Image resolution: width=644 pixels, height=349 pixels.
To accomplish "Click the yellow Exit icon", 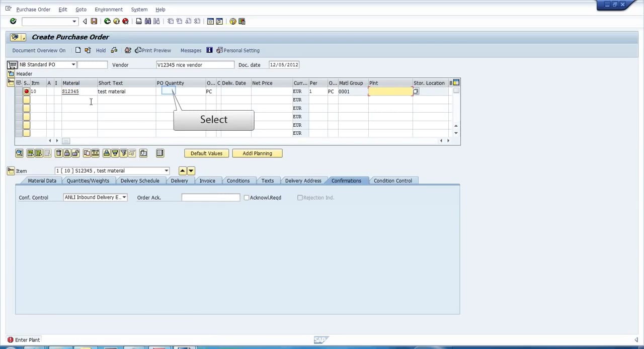I will (x=116, y=21).
